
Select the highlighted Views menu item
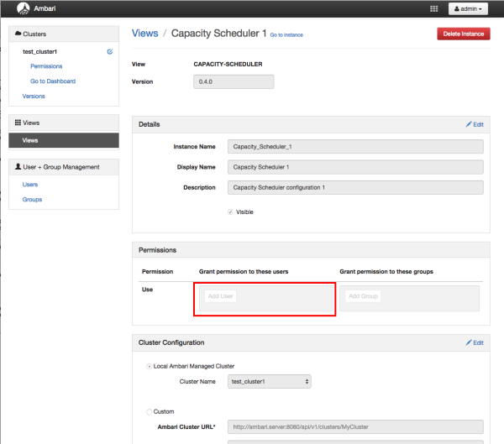[64, 140]
